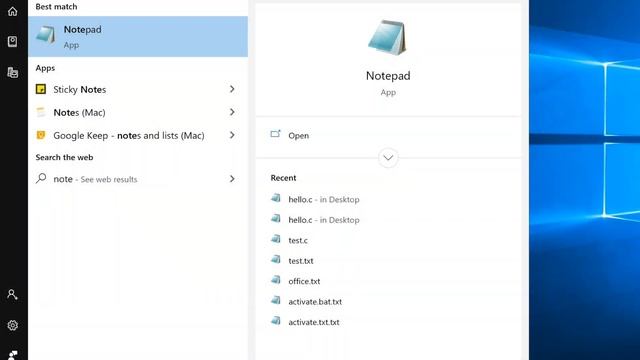Select Notes (Mac) from Apps list

[x=138, y=112]
